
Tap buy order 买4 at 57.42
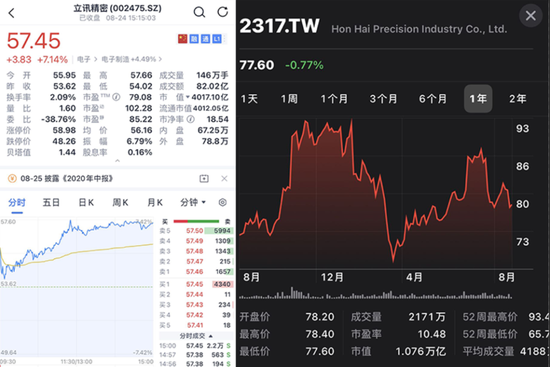point(195,315)
